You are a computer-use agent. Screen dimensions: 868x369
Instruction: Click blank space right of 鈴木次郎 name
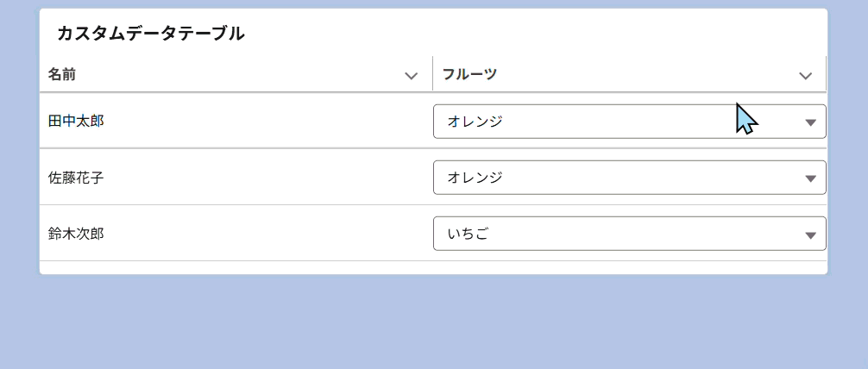click(x=259, y=234)
